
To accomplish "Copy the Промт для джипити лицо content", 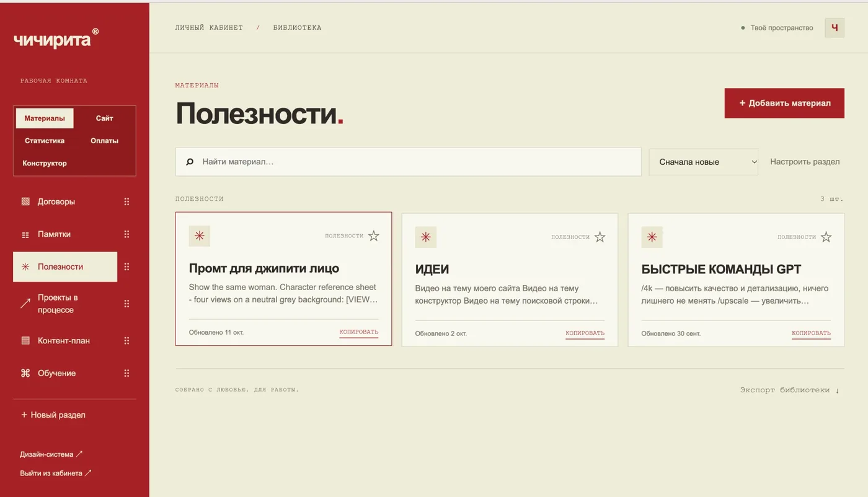I will [358, 332].
